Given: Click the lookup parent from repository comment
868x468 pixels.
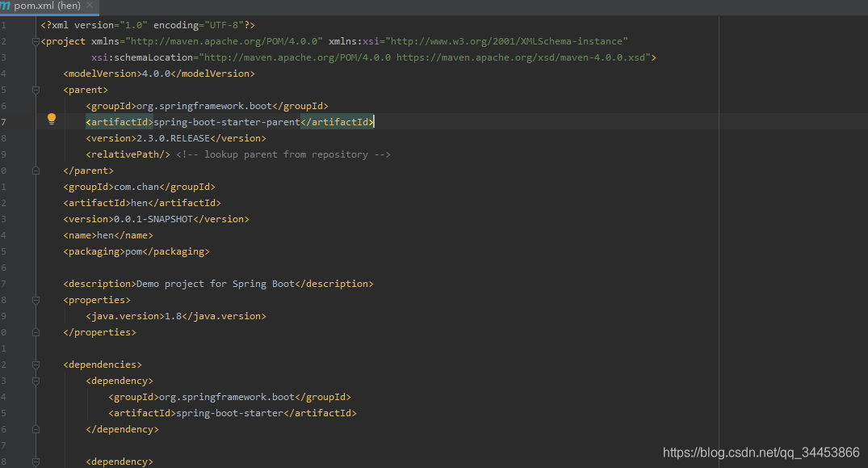Looking at the screenshot, I should 283,154.
